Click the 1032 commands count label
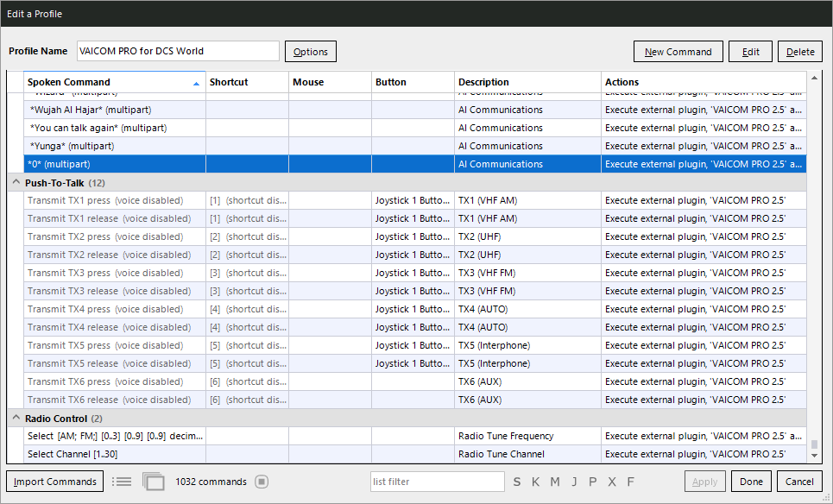This screenshot has width=833, height=504. [x=211, y=482]
